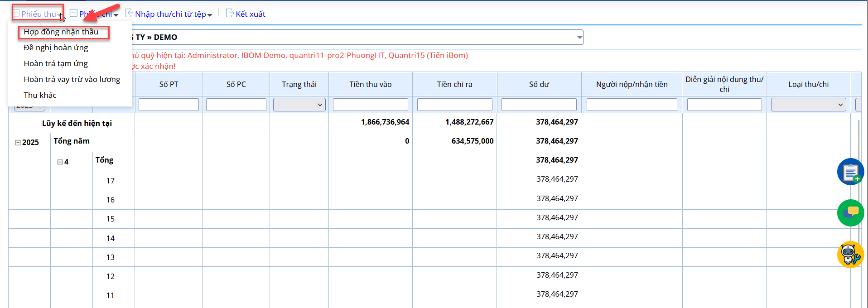Image resolution: width=868 pixels, height=308 pixels.
Task: Select Hoàn trả tạm ứng entry
Action: pyautogui.click(x=56, y=63)
